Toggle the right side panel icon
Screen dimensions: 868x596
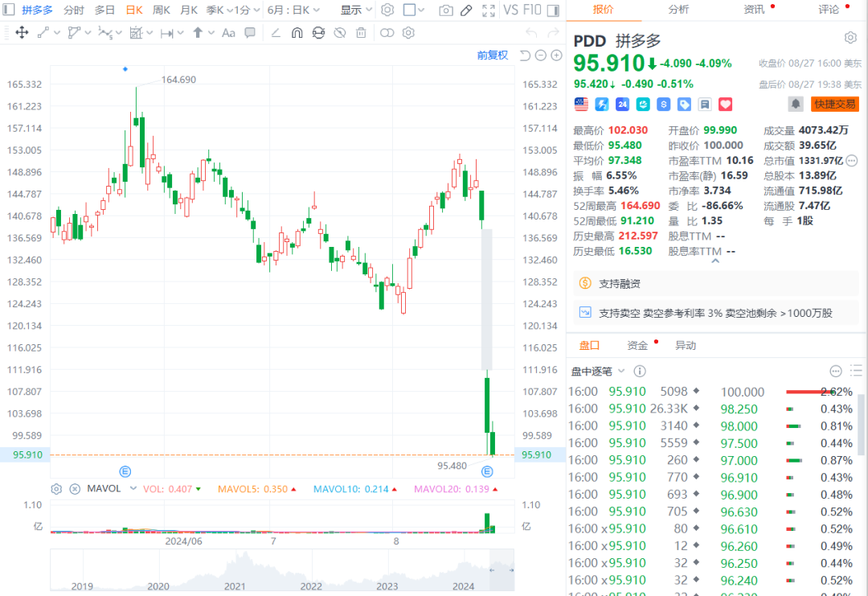pyautogui.click(x=552, y=10)
